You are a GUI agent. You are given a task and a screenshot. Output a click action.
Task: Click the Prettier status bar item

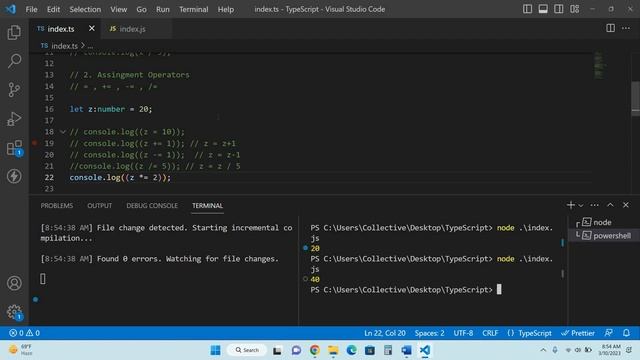click(x=578, y=333)
